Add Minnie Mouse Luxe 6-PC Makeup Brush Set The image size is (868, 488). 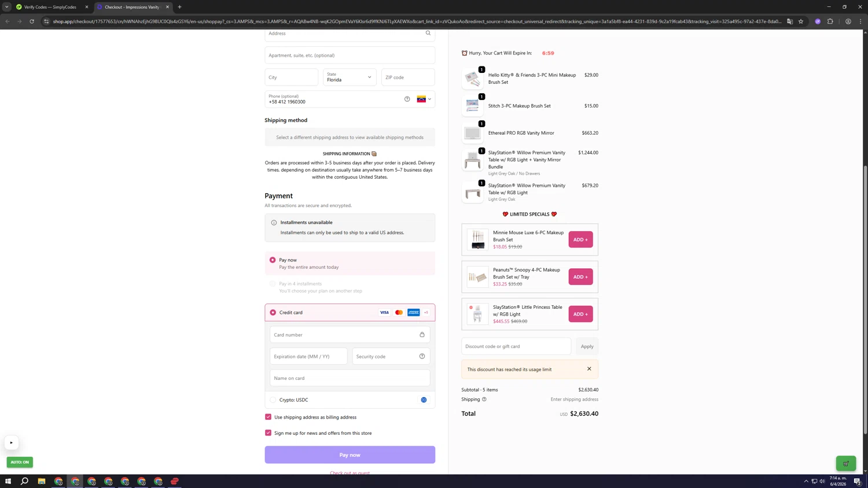click(580, 239)
